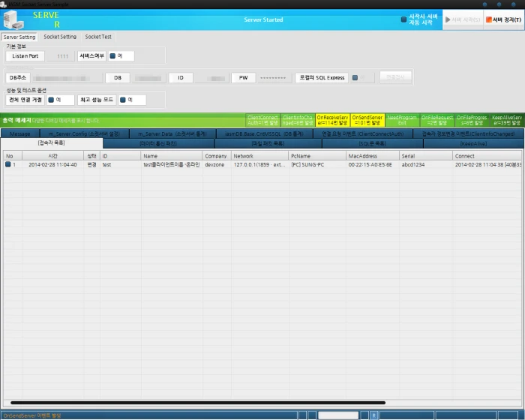Toggle the 최고 성능 모드 checkbox
The image size is (525, 420).
123,100
